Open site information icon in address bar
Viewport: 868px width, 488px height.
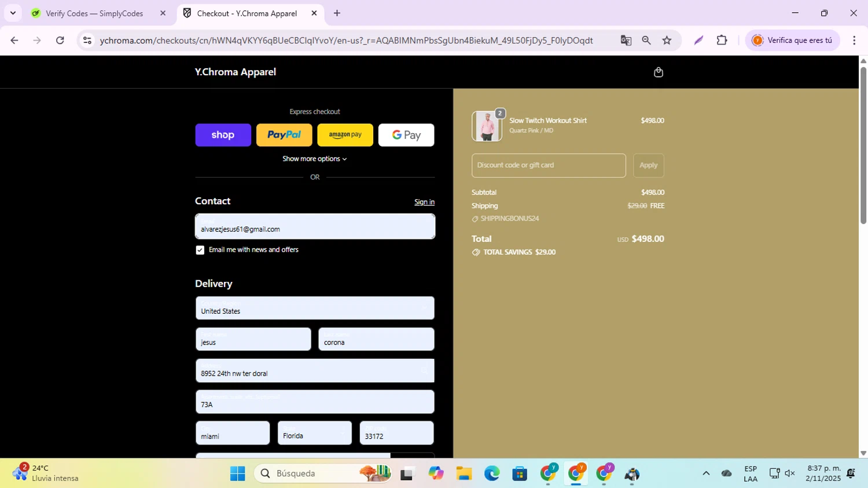pyautogui.click(x=87, y=41)
